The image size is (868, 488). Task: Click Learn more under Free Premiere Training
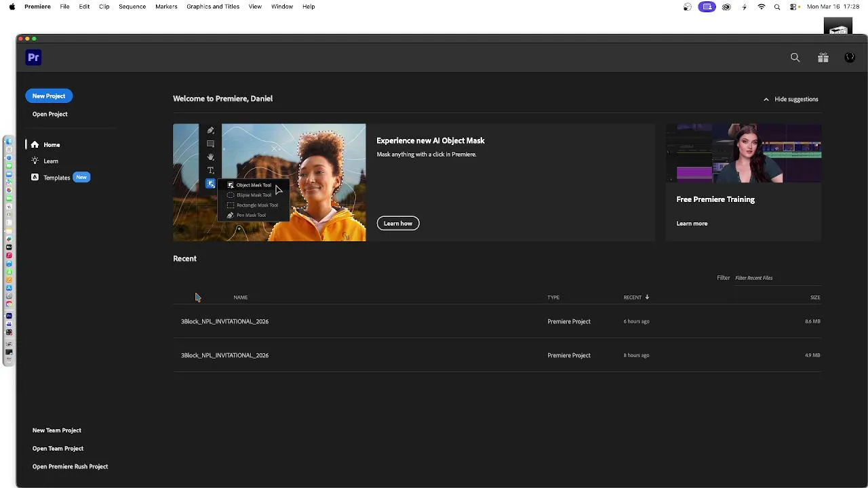pyautogui.click(x=692, y=224)
